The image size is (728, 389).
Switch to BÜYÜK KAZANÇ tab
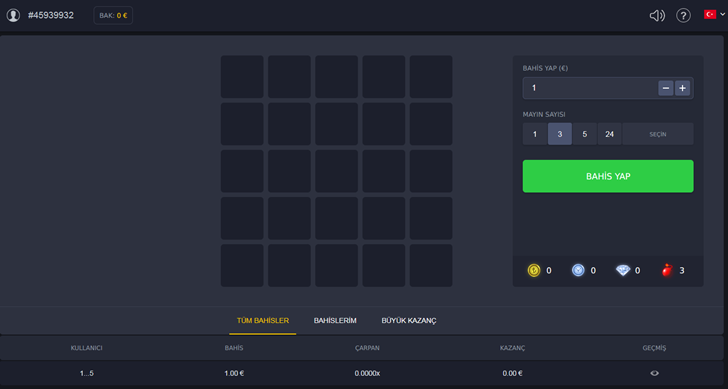point(409,321)
